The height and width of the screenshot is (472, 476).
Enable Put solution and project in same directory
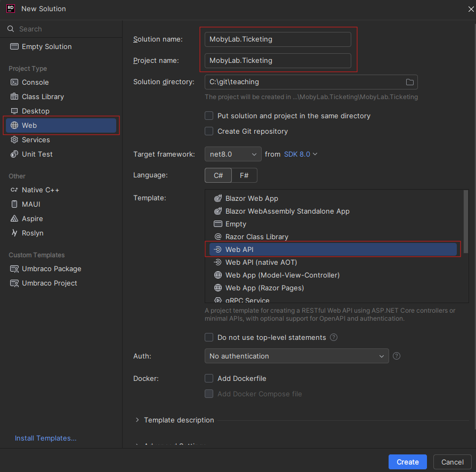click(209, 116)
